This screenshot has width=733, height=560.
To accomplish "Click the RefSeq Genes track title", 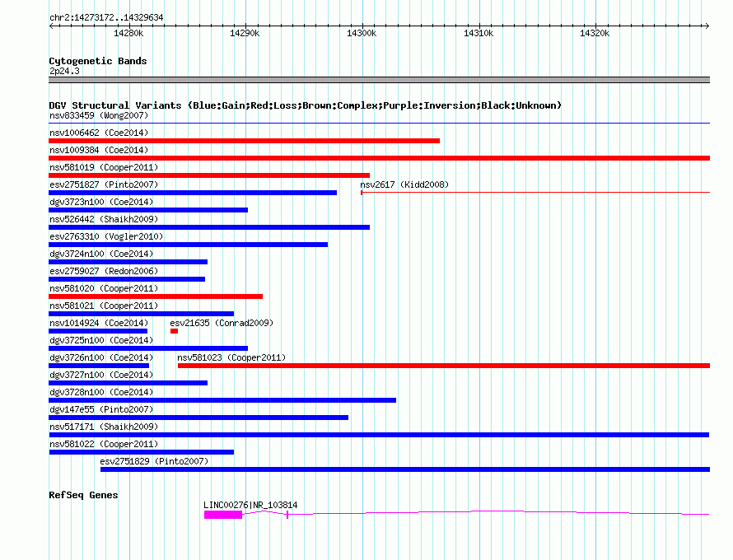I will (x=83, y=495).
